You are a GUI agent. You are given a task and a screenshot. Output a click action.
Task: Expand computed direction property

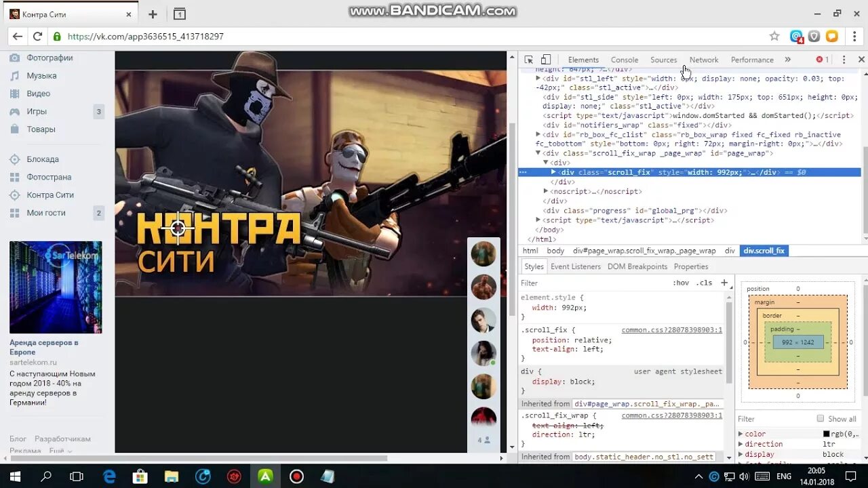pyautogui.click(x=741, y=444)
